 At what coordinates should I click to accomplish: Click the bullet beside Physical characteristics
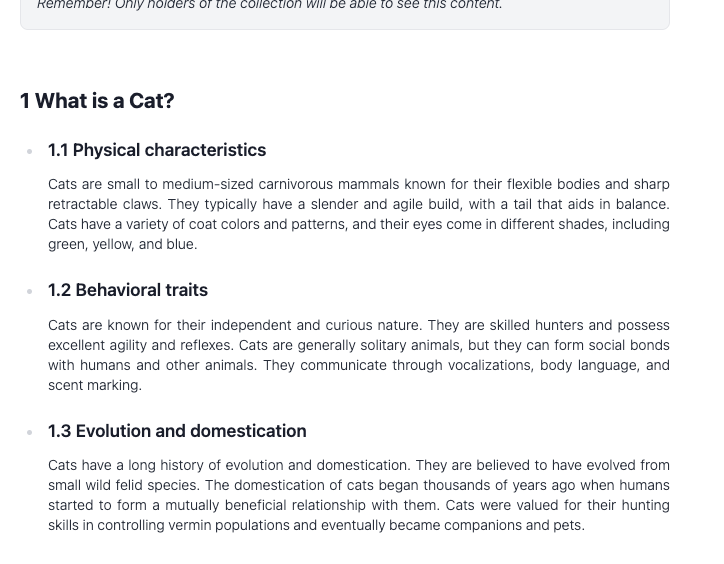(x=30, y=151)
